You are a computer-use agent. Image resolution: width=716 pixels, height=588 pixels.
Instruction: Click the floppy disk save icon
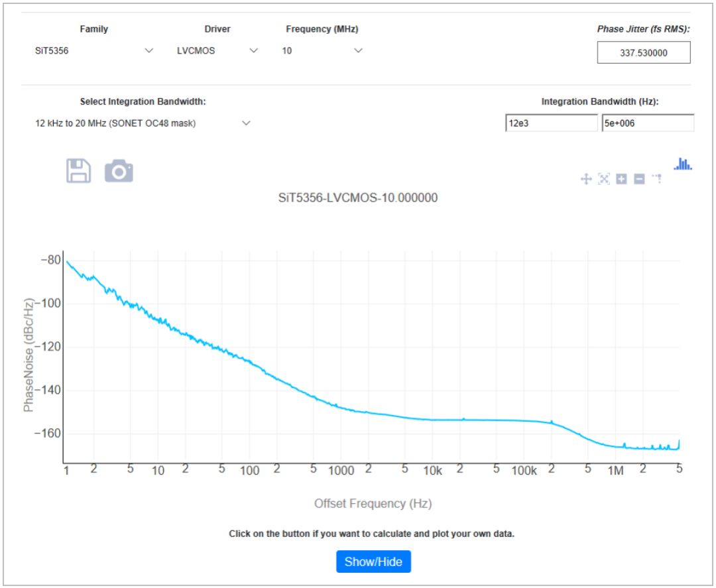78,171
